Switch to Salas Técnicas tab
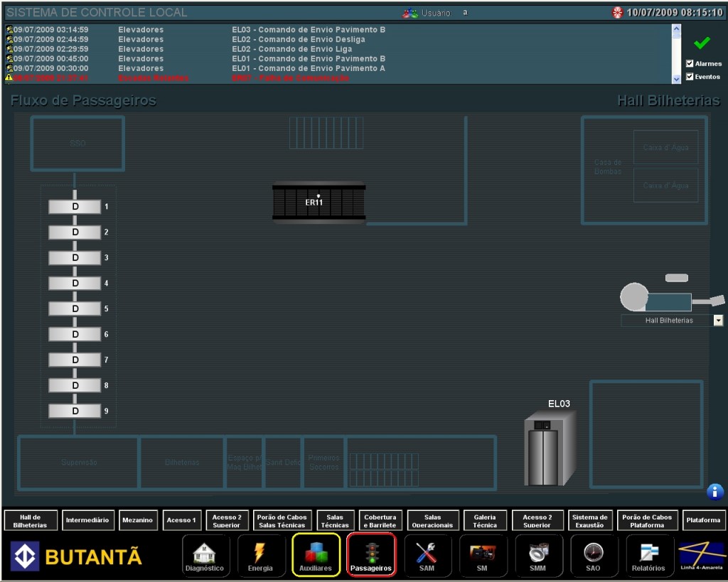The width and height of the screenshot is (728, 582). (x=335, y=521)
